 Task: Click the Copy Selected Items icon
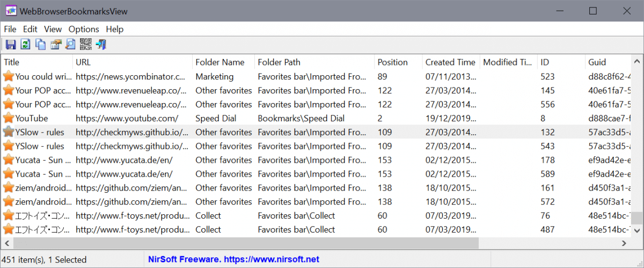point(40,45)
